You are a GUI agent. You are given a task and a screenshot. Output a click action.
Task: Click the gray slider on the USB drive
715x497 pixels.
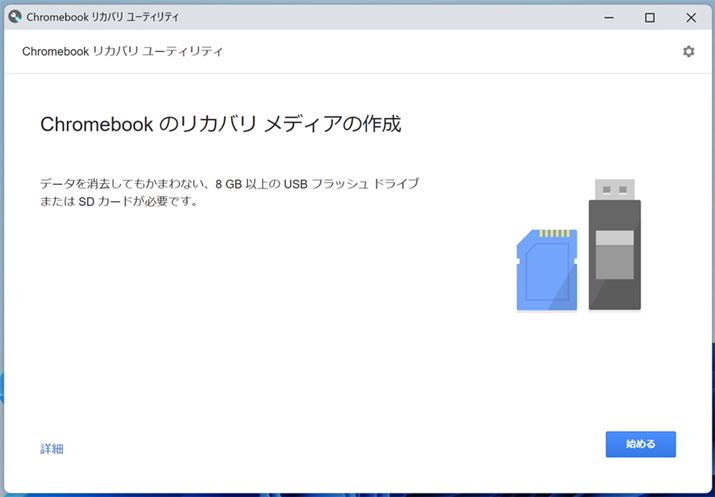click(614, 253)
